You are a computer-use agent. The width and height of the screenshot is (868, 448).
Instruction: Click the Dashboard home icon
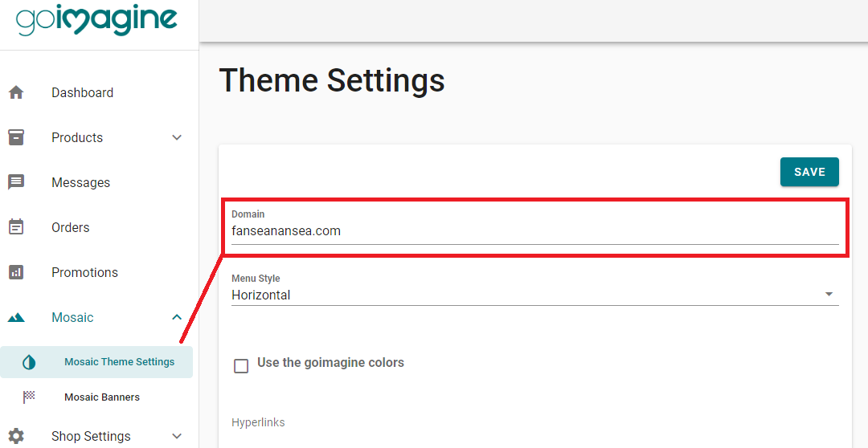pos(16,92)
